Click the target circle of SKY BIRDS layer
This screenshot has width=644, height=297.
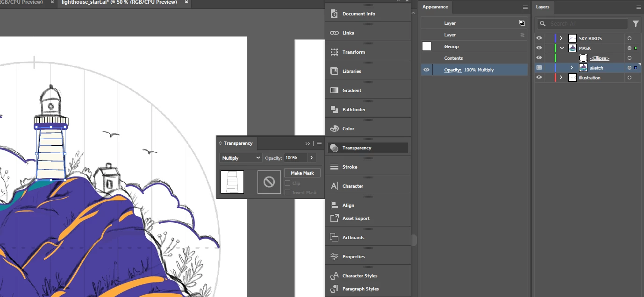tap(629, 39)
